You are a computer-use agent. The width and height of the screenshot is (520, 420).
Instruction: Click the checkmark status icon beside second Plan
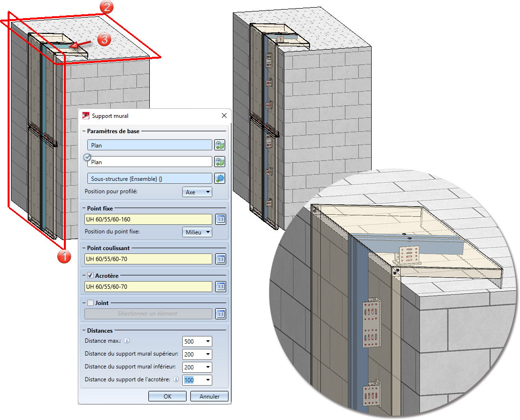[87, 157]
